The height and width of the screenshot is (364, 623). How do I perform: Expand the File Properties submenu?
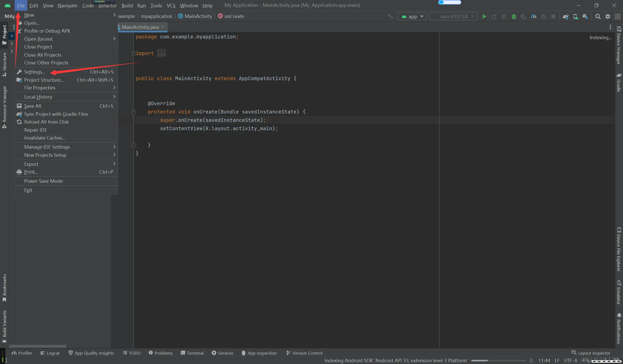66,88
